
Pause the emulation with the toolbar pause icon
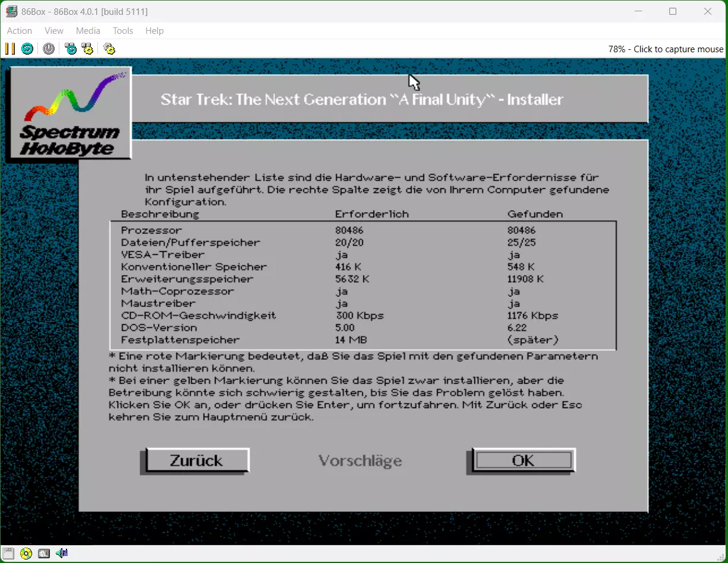[x=10, y=49]
